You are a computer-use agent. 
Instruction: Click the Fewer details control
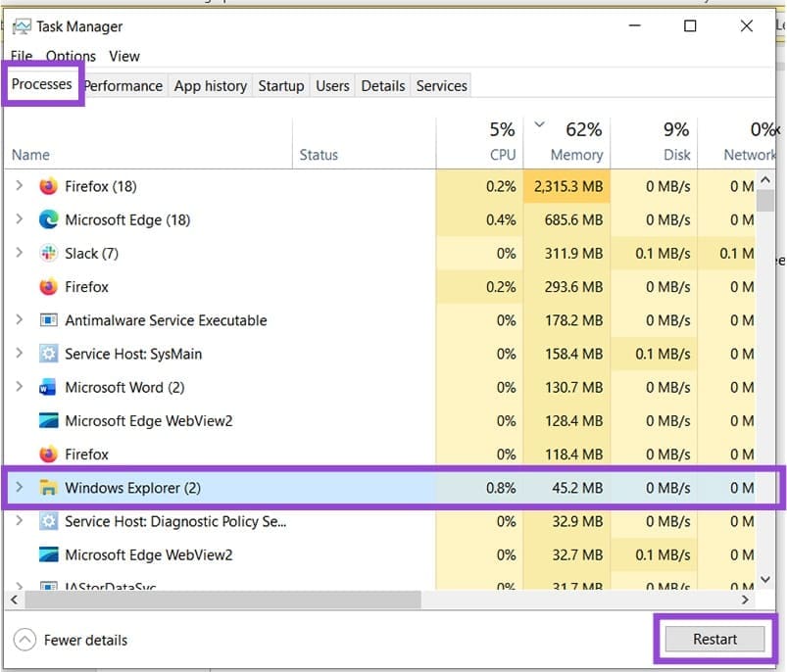point(70,640)
